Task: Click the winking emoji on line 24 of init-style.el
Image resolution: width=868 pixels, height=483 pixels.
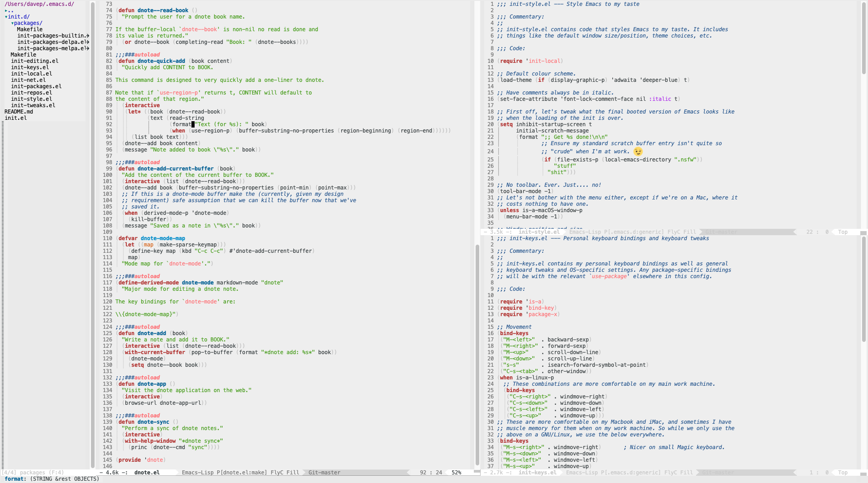Action: [638, 152]
